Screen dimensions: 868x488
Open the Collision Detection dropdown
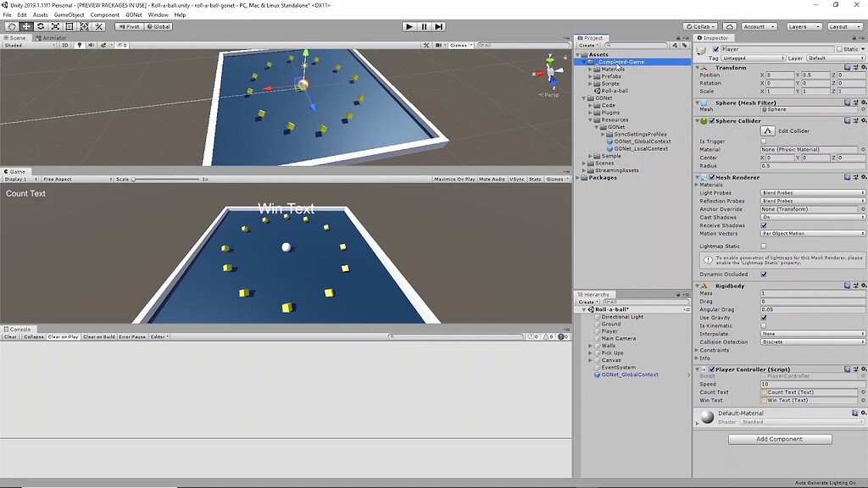point(811,341)
